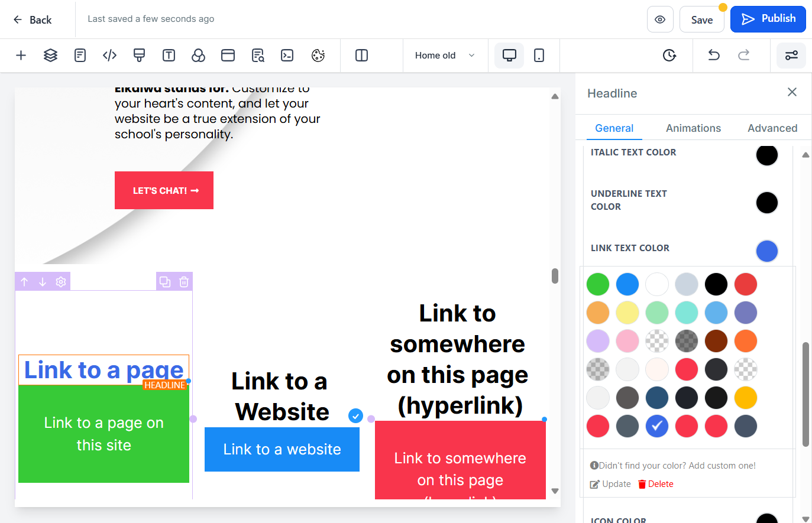Click the Headline panel scrollbar thumb
Image resolution: width=812 pixels, height=523 pixels.
point(805,394)
